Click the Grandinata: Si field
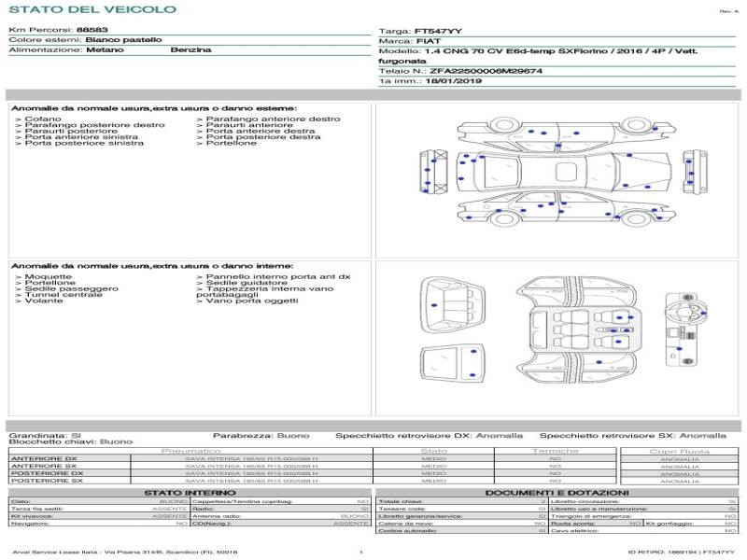747x560 pixels. (x=45, y=436)
